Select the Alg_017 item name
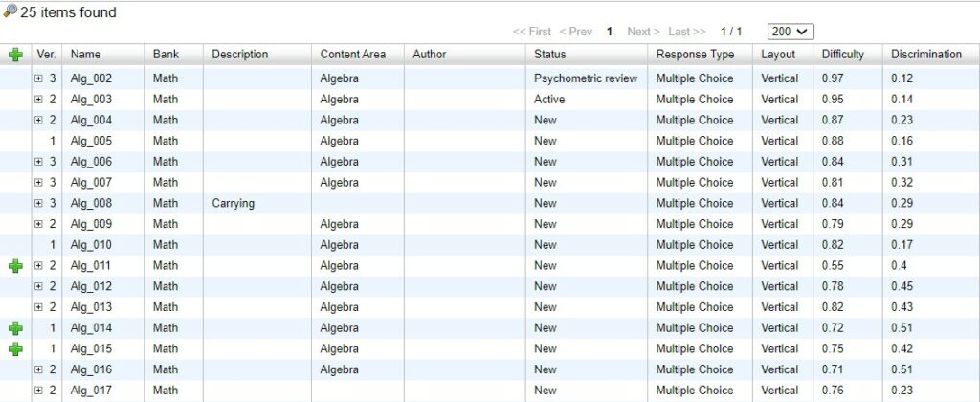The width and height of the screenshot is (980, 402). pyautogui.click(x=91, y=391)
